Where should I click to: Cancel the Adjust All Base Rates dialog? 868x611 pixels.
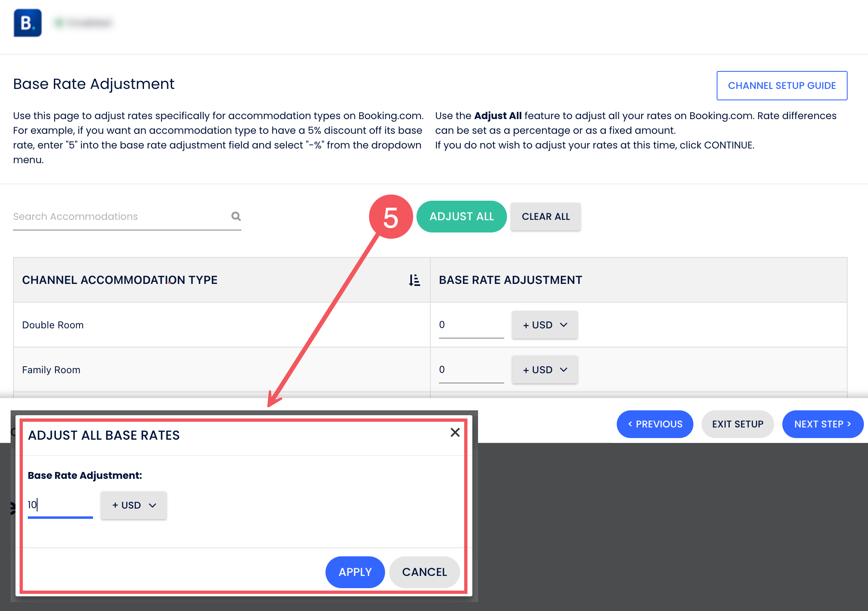click(x=424, y=572)
